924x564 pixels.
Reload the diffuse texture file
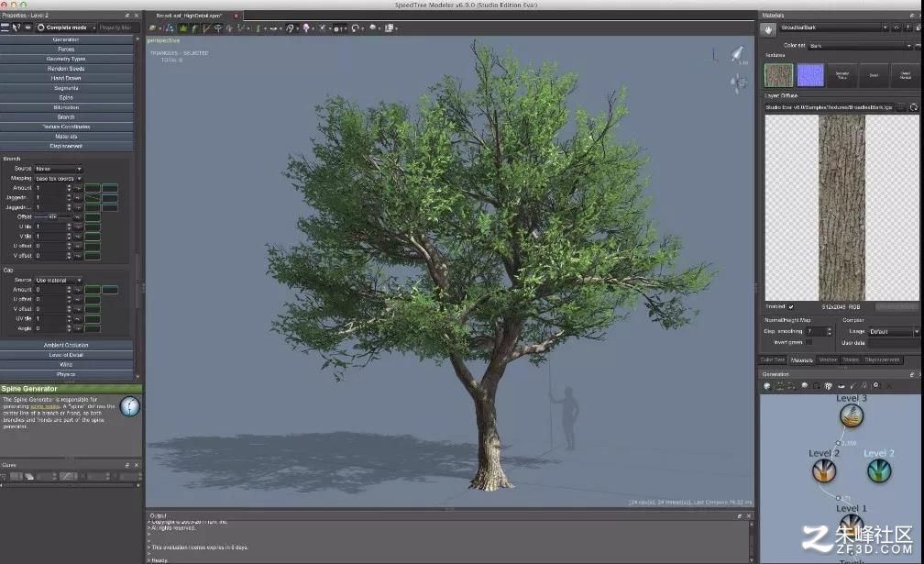(x=913, y=107)
